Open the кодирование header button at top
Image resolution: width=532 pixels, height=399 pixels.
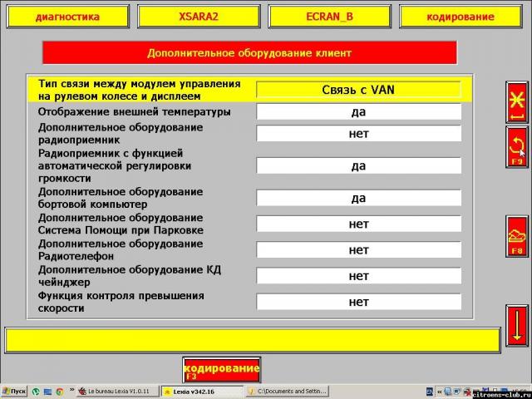[461, 17]
